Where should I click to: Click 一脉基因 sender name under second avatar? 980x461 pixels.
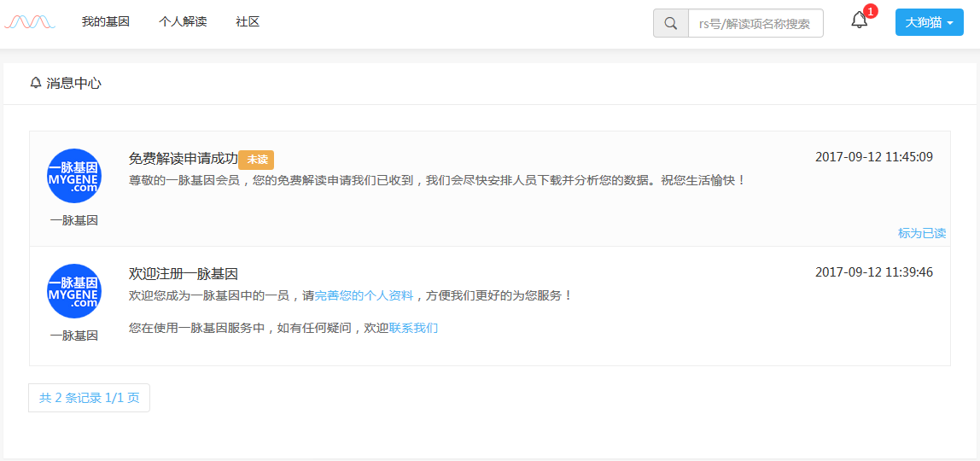74,336
